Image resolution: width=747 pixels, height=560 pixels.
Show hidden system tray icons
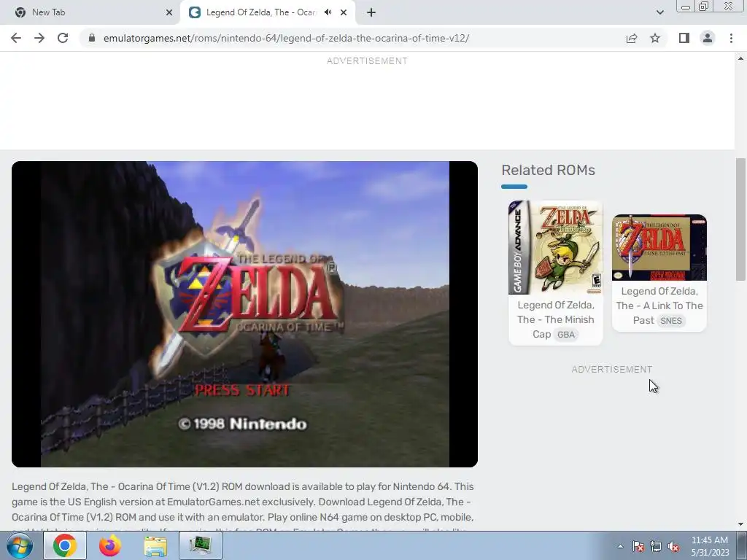620,546
